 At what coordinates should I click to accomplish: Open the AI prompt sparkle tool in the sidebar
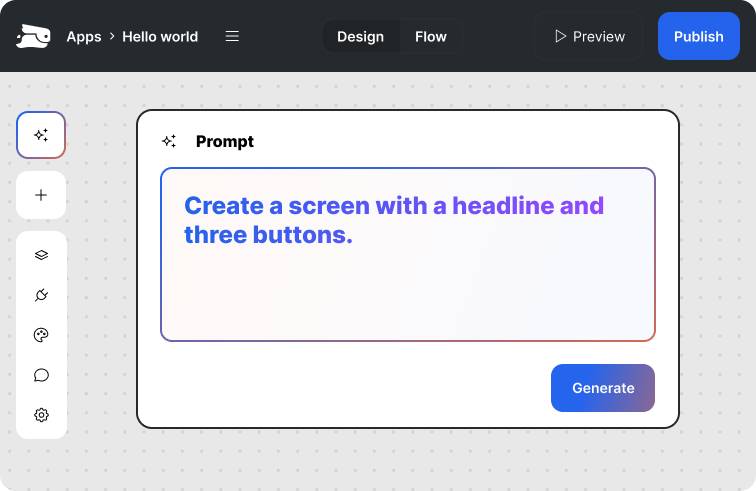[x=41, y=135]
